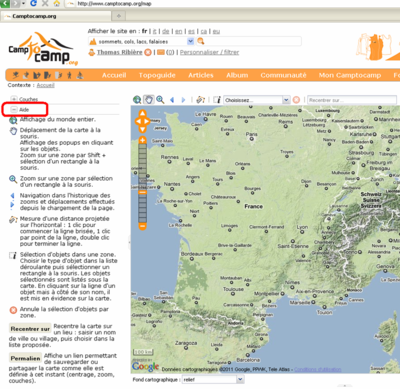Open the mail envelope icon
Screen dimensions: 400x389
(161, 52)
